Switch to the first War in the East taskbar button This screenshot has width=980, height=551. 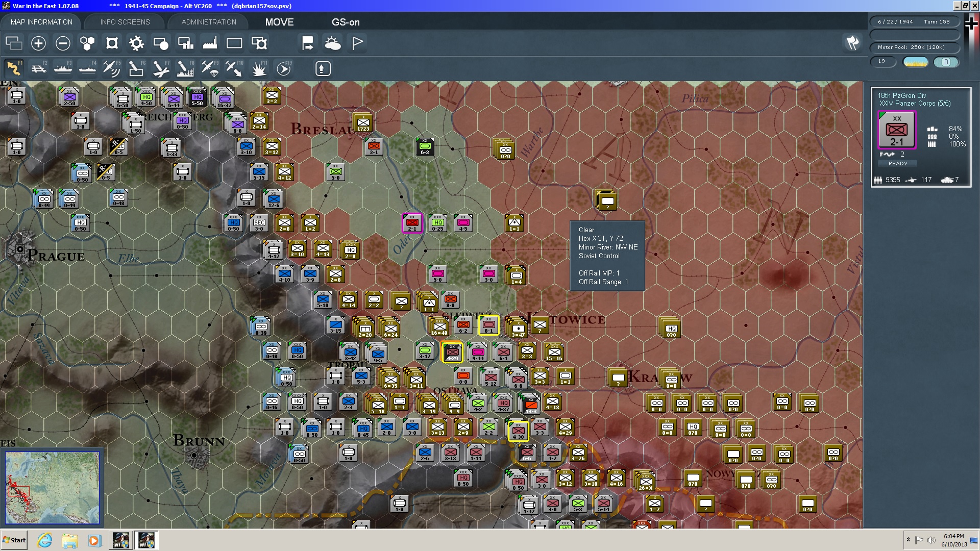click(121, 540)
